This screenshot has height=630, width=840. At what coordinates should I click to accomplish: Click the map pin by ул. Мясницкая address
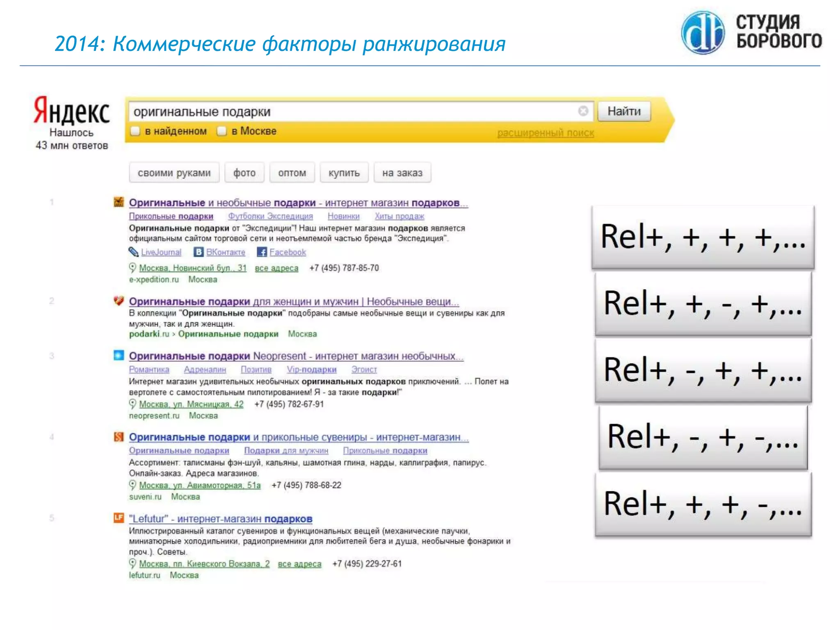tap(132, 404)
